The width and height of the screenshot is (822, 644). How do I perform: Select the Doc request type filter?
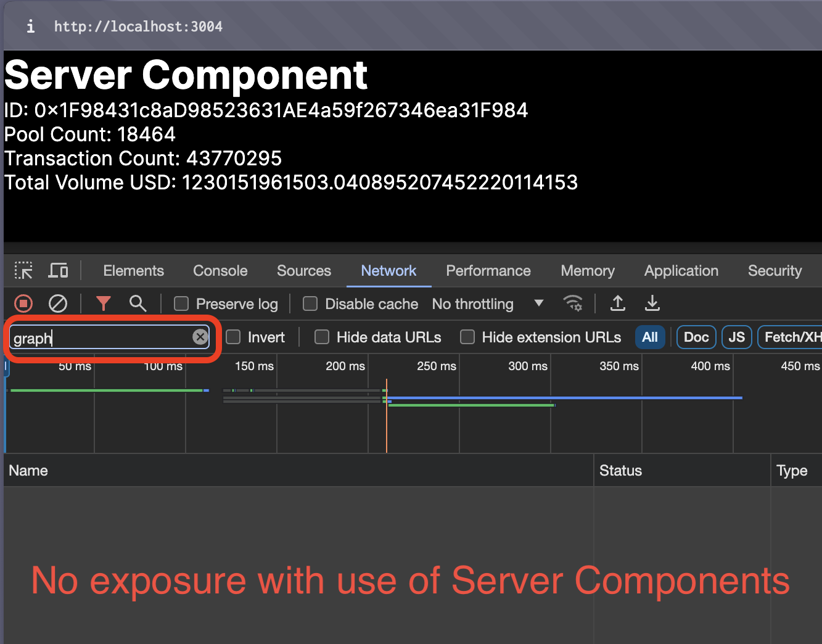tap(696, 337)
